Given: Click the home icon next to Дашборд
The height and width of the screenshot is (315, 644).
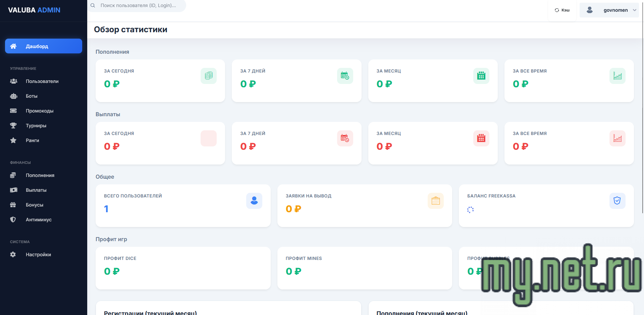Looking at the screenshot, I should tap(13, 46).
